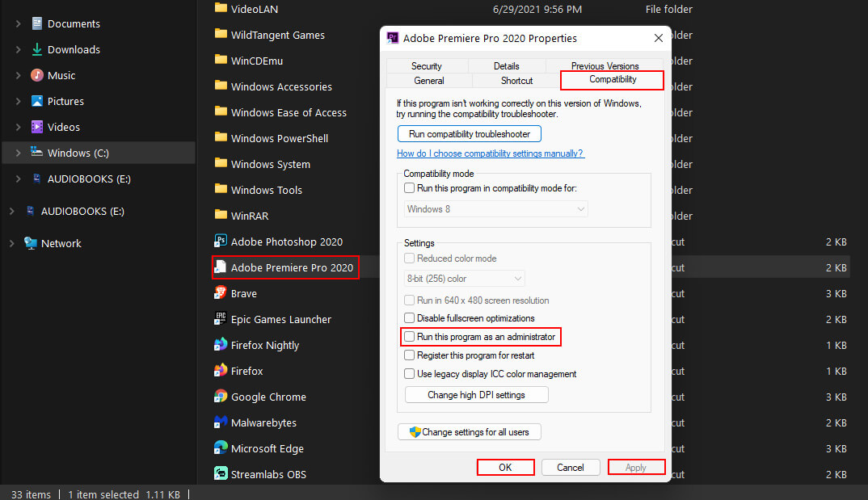This screenshot has height=500, width=868.
Task: Check Use legacy display ICC color management
Action: click(x=409, y=374)
